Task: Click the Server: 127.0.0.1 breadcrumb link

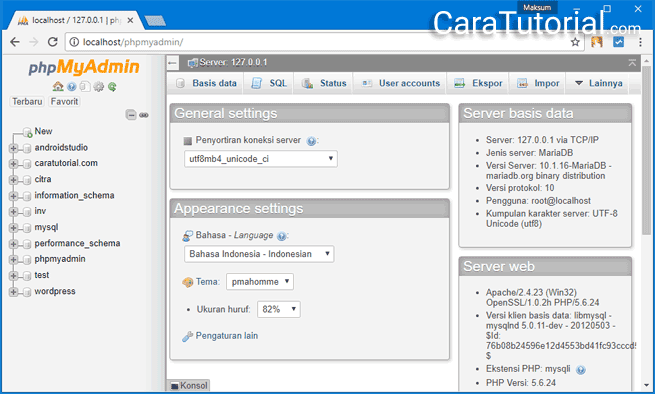Action: click(233, 63)
